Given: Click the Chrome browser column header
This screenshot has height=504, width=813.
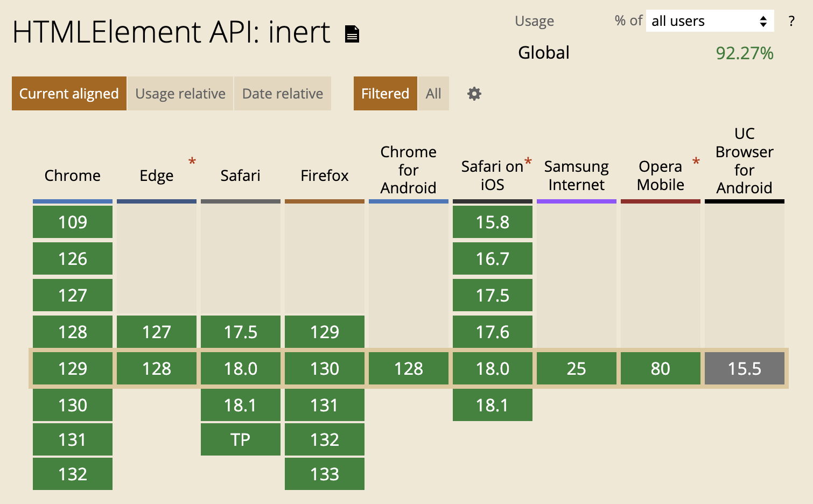Looking at the screenshot, I should [73, 176].
